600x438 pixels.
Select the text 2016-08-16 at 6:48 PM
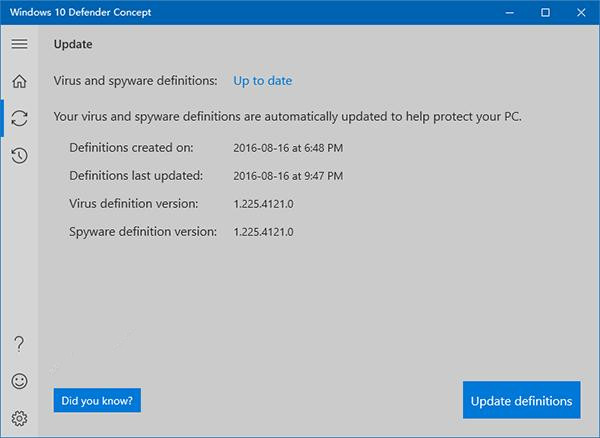288,148
